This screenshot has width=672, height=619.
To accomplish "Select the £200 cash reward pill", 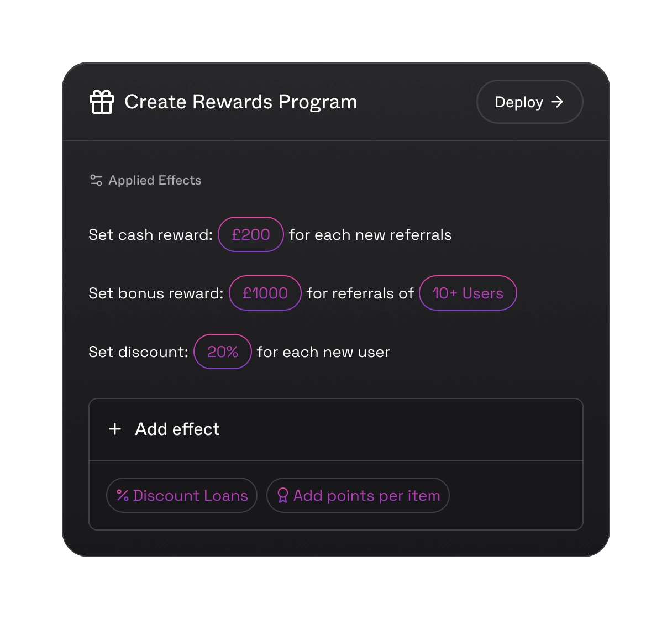I will 251,234.
